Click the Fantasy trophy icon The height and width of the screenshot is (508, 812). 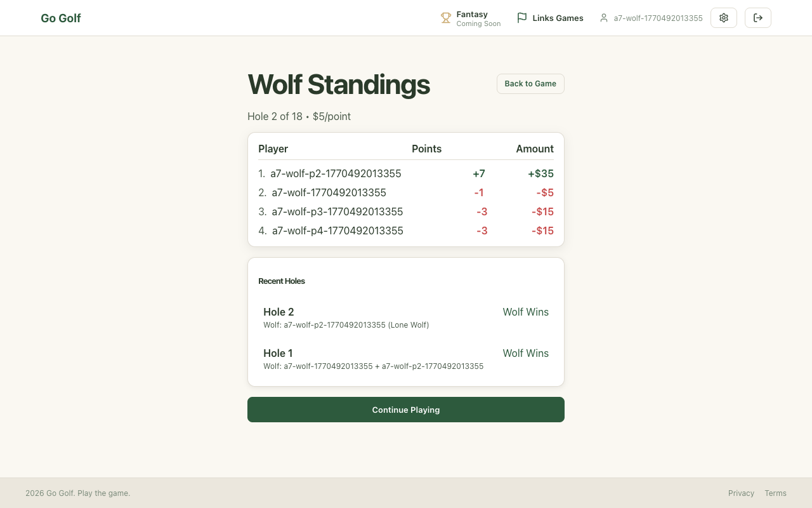pyautogui.click(x=446, y=18)
